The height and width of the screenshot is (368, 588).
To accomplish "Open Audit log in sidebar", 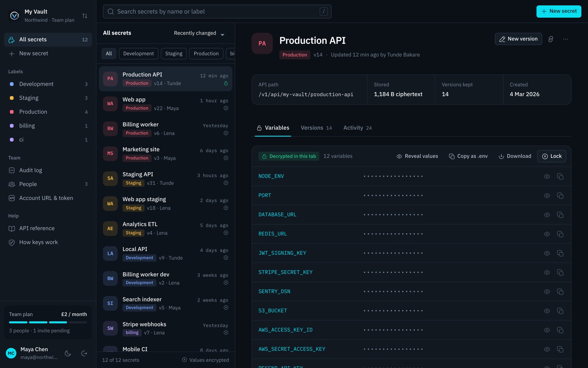I will pyautogui.click(x=48, y=170).
